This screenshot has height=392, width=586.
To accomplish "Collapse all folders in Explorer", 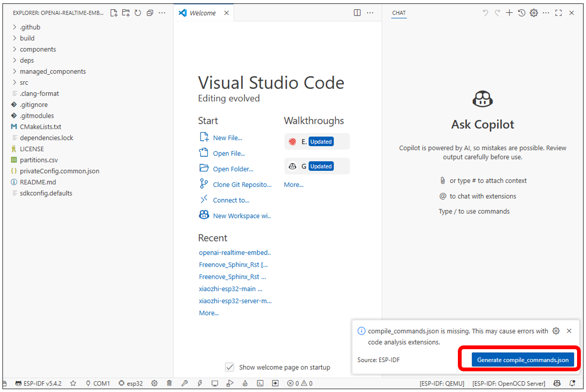I will 150,13.
